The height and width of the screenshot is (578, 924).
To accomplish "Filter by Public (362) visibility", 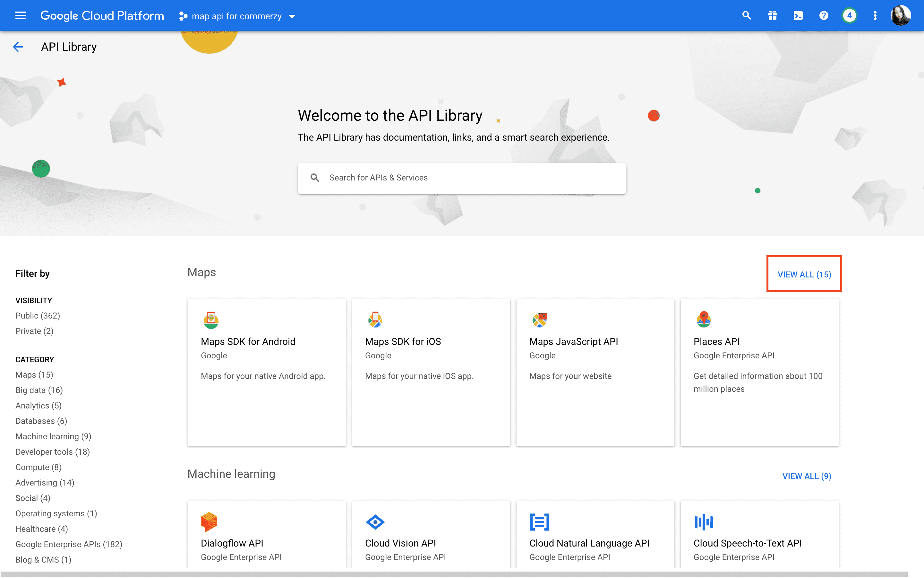I will coord(38,316).
